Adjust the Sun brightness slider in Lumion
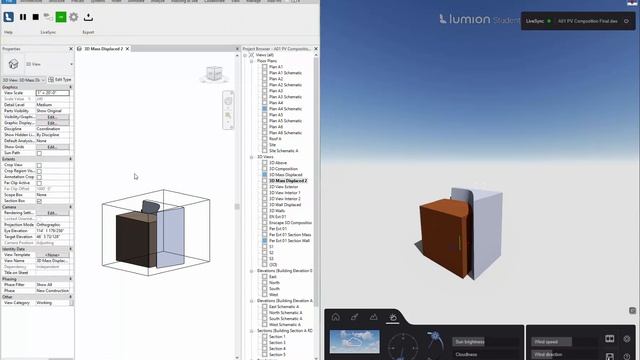This screenshot has height=360, width=640. [x=486, y=342]
